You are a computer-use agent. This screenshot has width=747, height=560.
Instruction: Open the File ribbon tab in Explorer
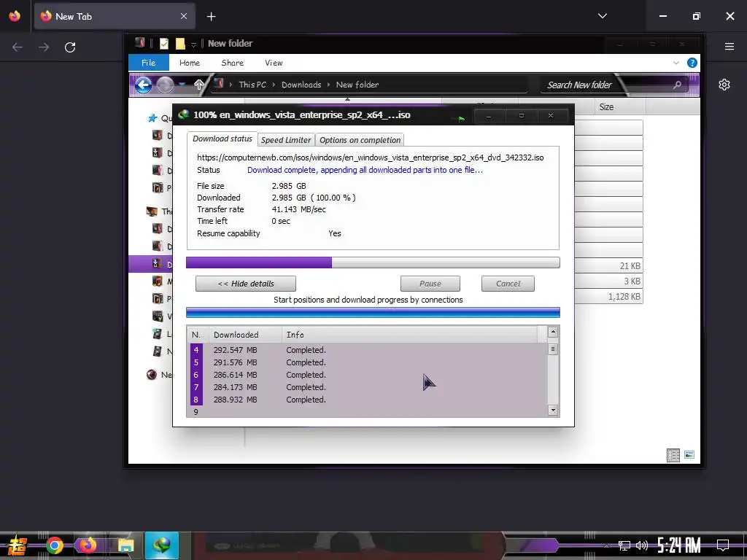[148, 63]
